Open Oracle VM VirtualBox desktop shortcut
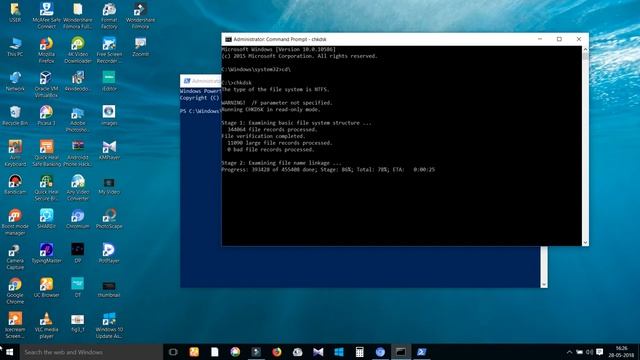The height and width of the screenshot is (360, 640). (x=47, y=84)
